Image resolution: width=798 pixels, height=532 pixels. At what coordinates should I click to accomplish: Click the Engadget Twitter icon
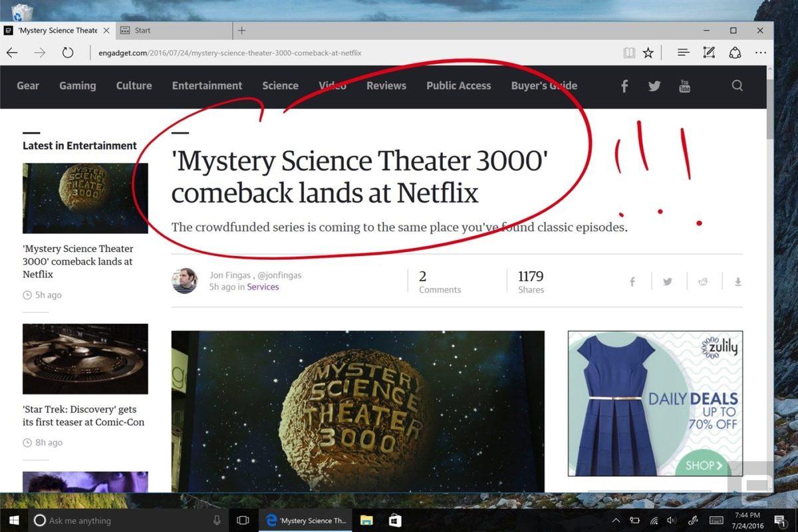[654, 85]
